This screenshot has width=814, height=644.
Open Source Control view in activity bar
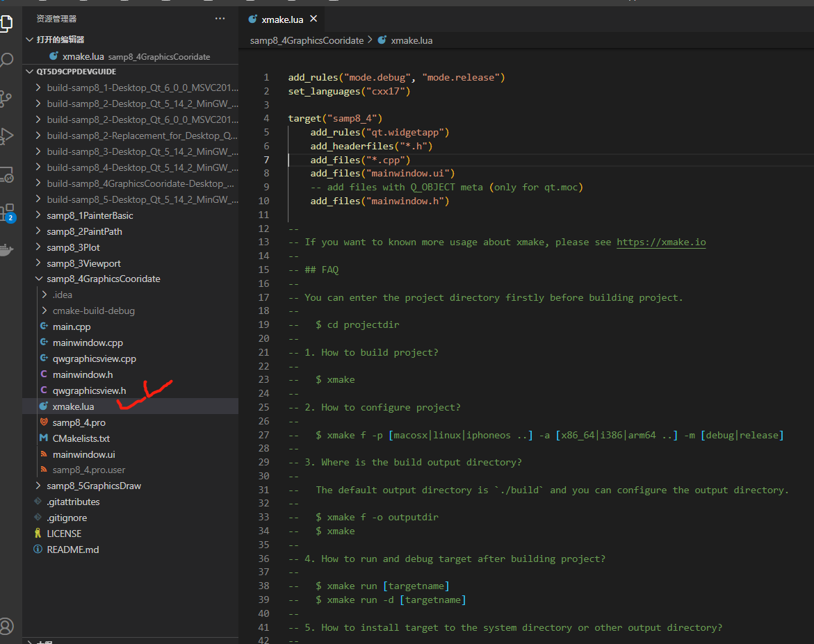(x=6, y=99)
